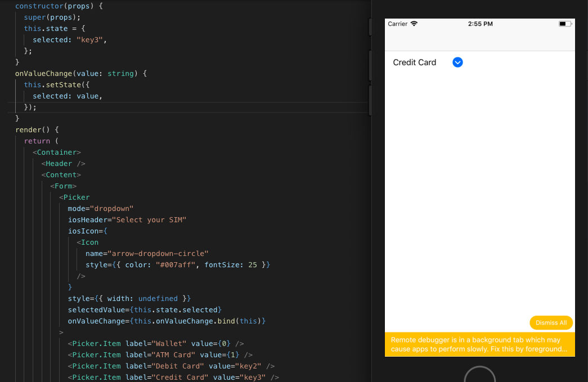Tap the Credit Card selected value text
The width and height of the screenshot is (588, 382).
tap(414, 62)
